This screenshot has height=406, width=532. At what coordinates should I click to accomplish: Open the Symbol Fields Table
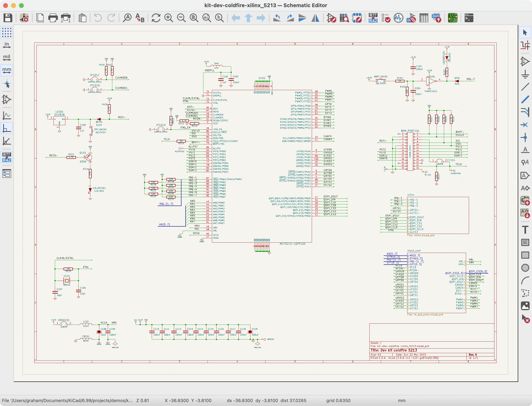coord(424,18)
